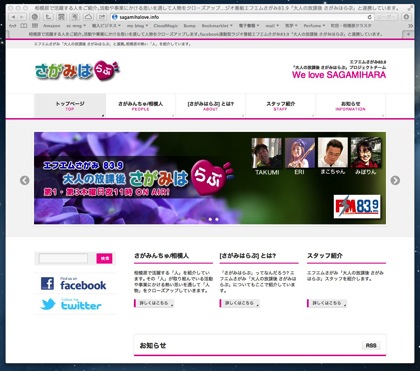The height and width of the screenshot is (371, 420).
Task: Click the Twitter bird icon
Action: tap(48, 304)
